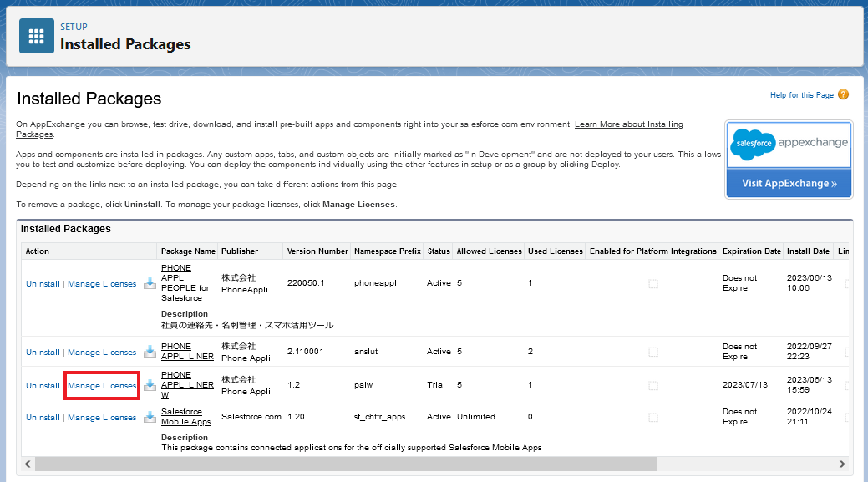Click the phoneappli namespace prefix cell
Image resolution: width=868 pixels, height=482 pixels.
tap(377, 283)
